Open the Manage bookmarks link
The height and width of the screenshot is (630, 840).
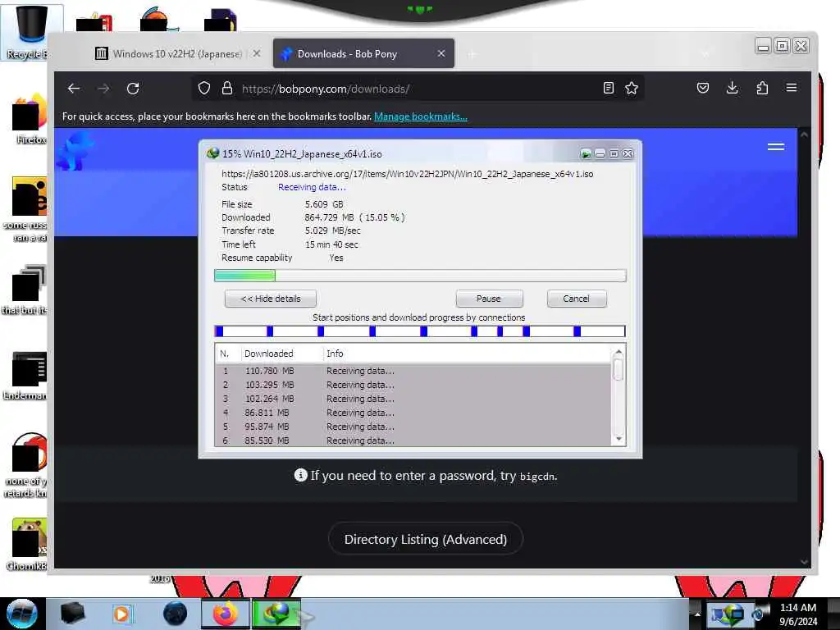(421, 116)
